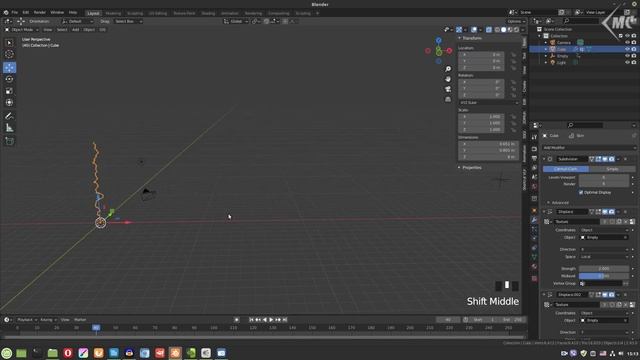Viewport: 640px width, 360px height.
Task: Toggle Subdivision modifier realtime display icon
Action: click(605, 159)
